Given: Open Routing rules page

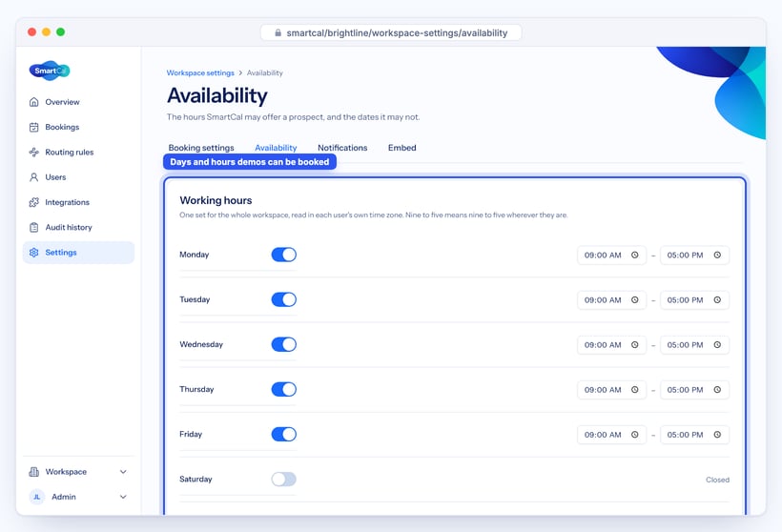Looking at the screenshot, I should (x=78, y=153).
